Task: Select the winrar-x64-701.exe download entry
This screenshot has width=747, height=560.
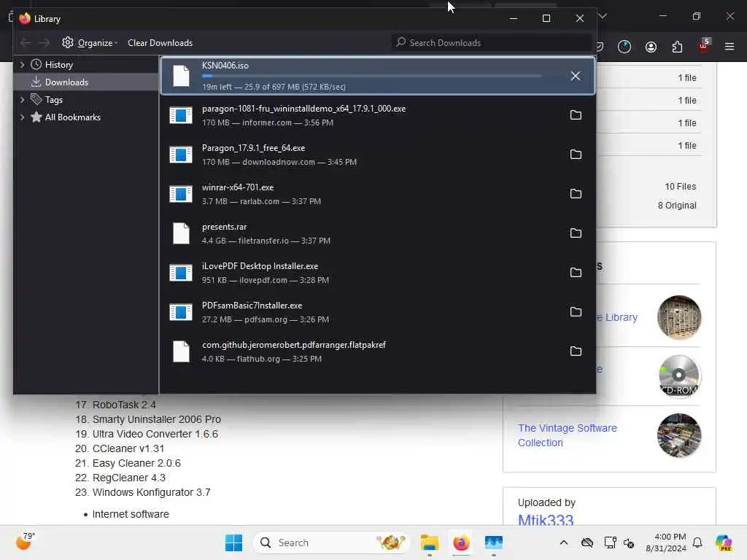Action: [378, 194]
